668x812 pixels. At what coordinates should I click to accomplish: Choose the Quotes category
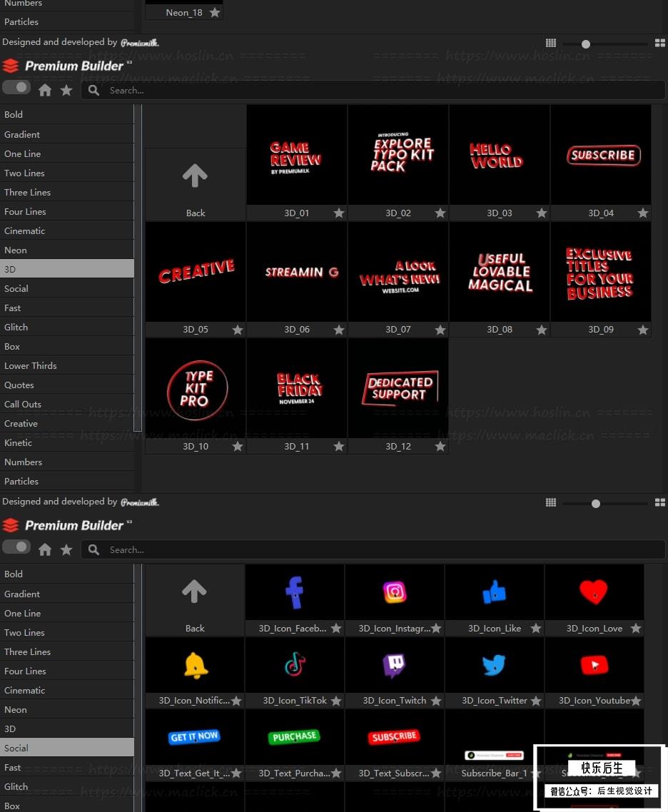67,385
